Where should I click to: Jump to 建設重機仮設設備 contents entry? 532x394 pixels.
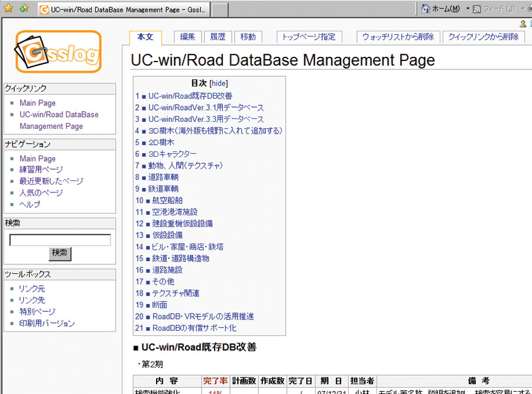click(x=183, y=224)
